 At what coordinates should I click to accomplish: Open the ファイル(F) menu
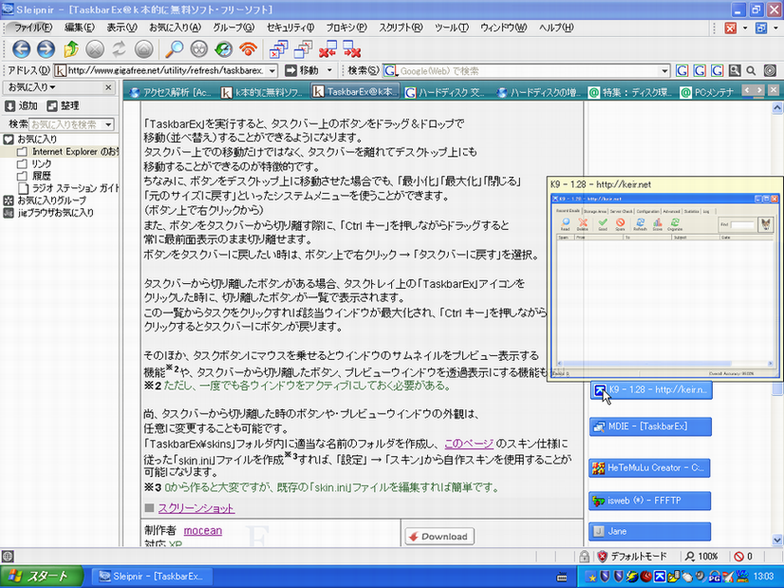coord(32,28)
